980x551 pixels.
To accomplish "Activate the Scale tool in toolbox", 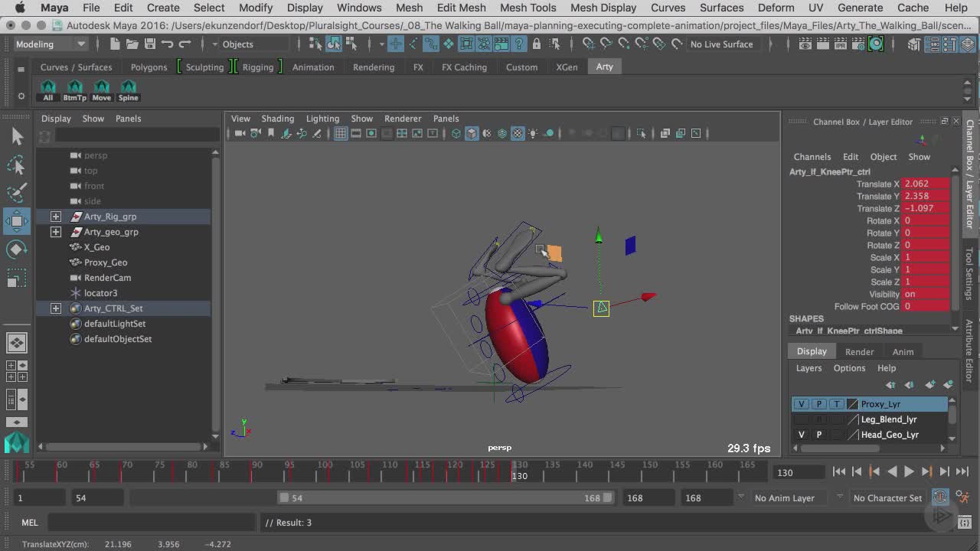I will [17, 279].
